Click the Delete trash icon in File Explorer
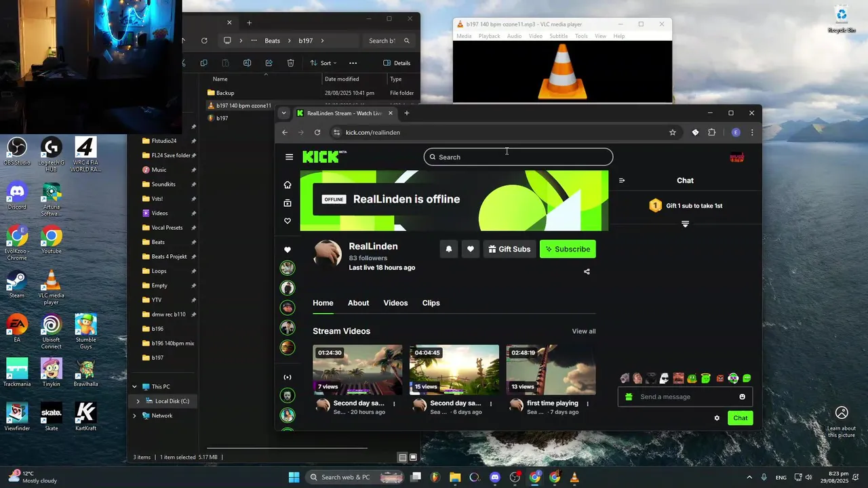This screenshot has height=488, width=868. (290, 63)
